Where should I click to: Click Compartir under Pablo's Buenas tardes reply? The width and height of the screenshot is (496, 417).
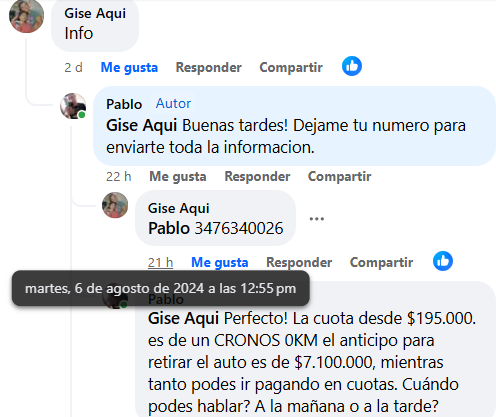click(340, 177)
